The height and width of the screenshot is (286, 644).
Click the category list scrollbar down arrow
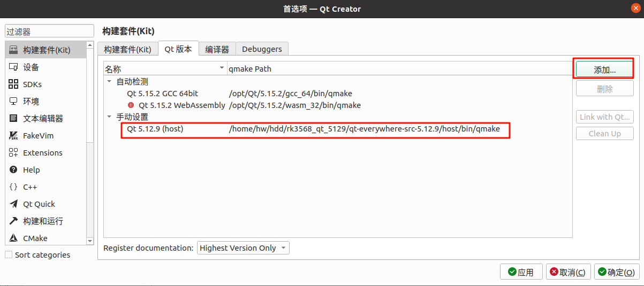click(x=90, y=241)
